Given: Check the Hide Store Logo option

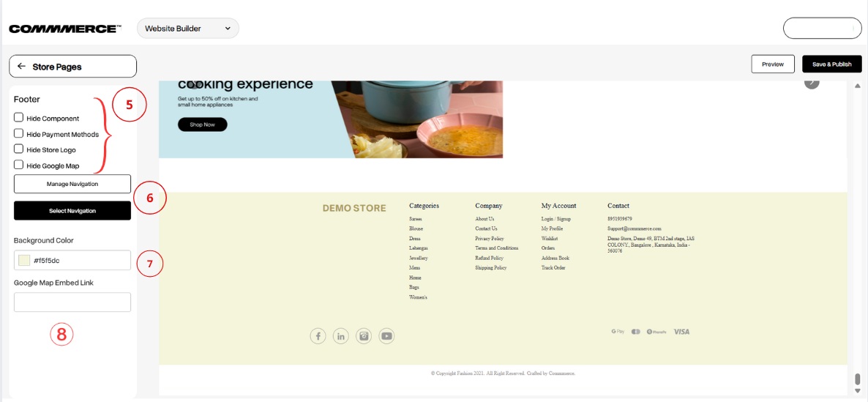Looking at the screenshot, I should pos(19,149).
